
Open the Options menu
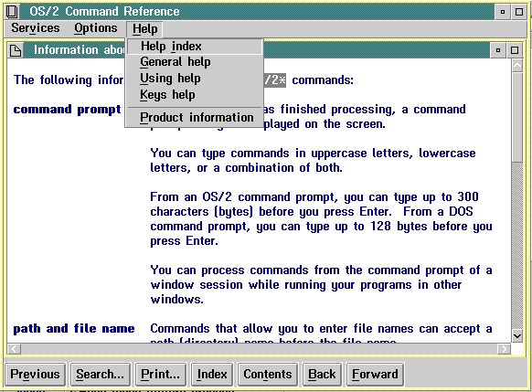point(96,28)
